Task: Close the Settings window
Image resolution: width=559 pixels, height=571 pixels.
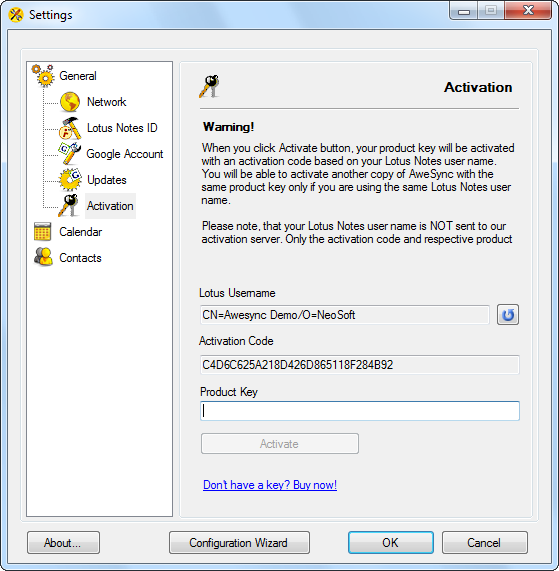Action: tap(528, 11)
